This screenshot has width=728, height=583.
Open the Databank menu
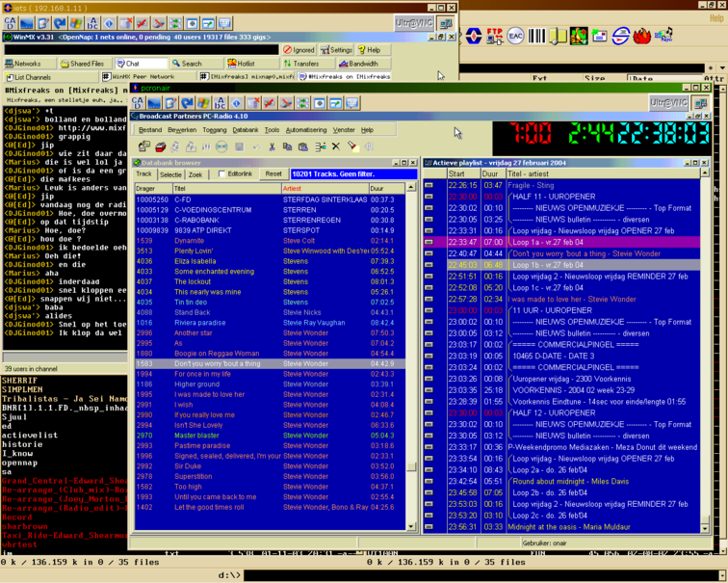pyautogui.click(x=246, y=130)
